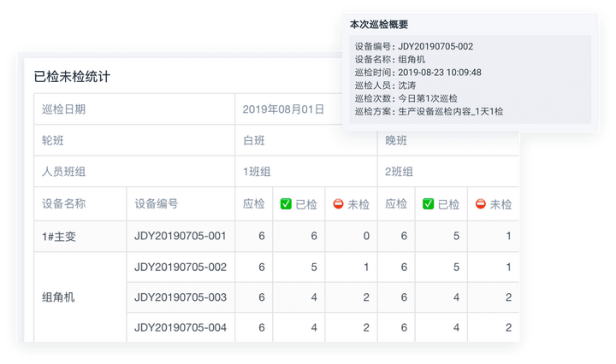This screenshot has width=616, height=364.
Task: Click the 设备编号 column header
Action: click(157, 204)
